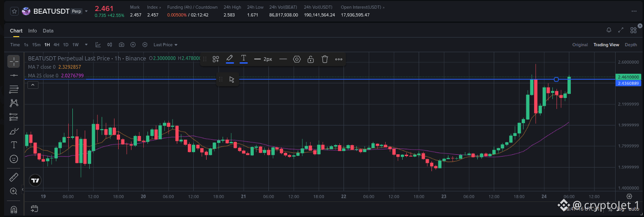This screenshot has width=644, height=217.
Task: Toggle magnet mode in left sidebar
Action: (x=14, y=210)
